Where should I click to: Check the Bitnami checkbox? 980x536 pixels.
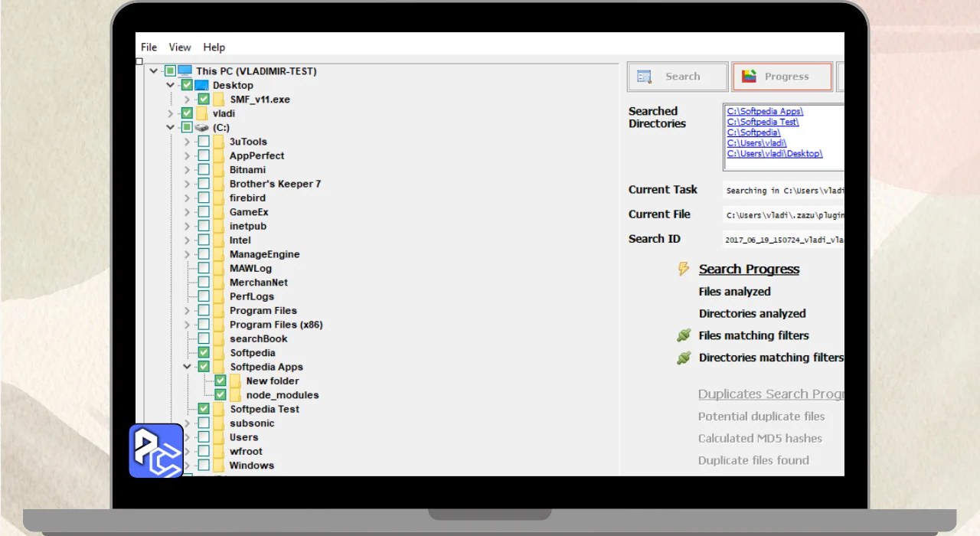(x=204, y=169)
